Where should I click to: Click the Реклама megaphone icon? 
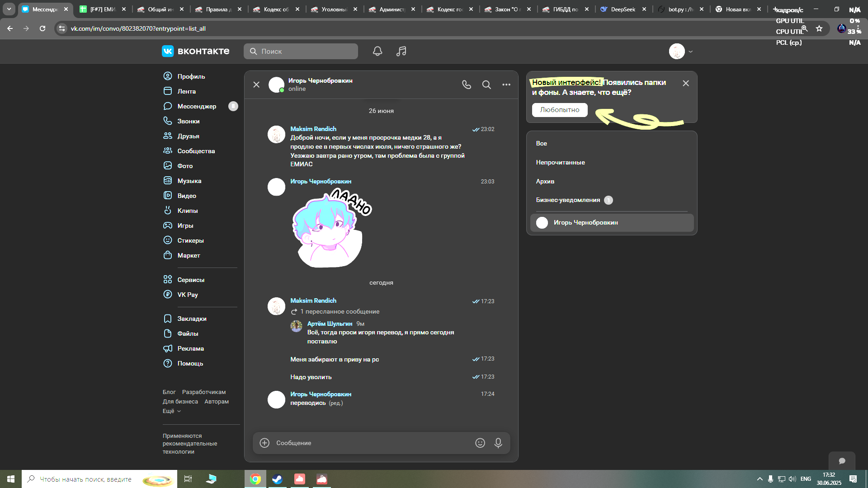168,348
